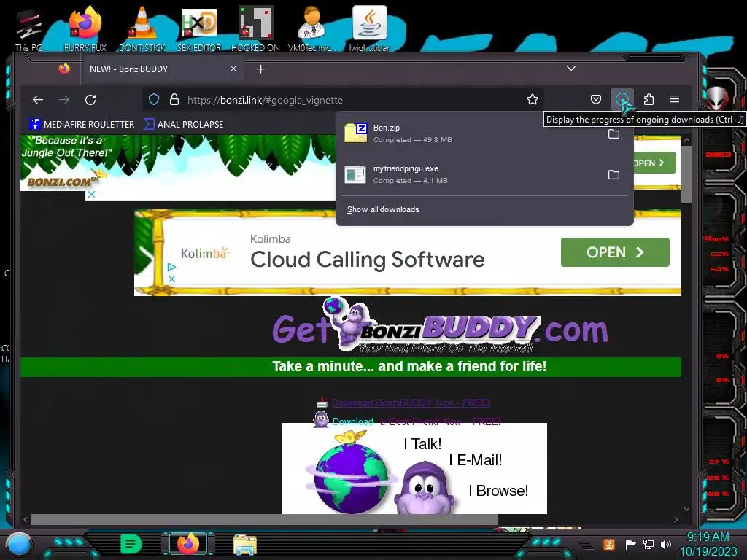Image resolution: width=747 pixels, height=560 pixels.
Task: Close the top banner ad with X
Action: coord(91,194)
